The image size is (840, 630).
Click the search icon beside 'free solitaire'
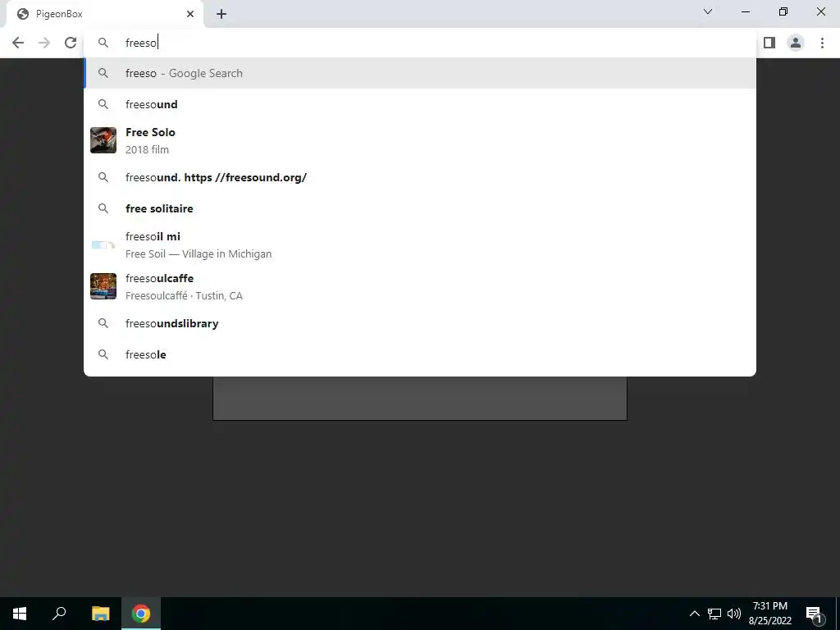click(x=103, y=208)
